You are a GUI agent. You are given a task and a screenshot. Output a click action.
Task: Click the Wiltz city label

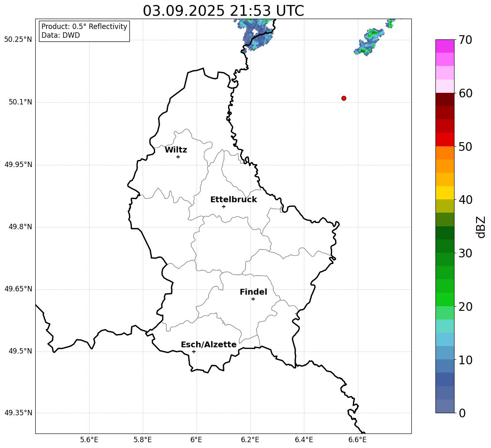[176, 150]
